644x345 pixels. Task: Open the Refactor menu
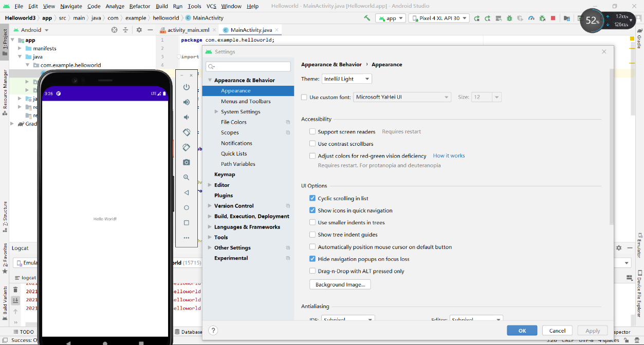[140, 6]
